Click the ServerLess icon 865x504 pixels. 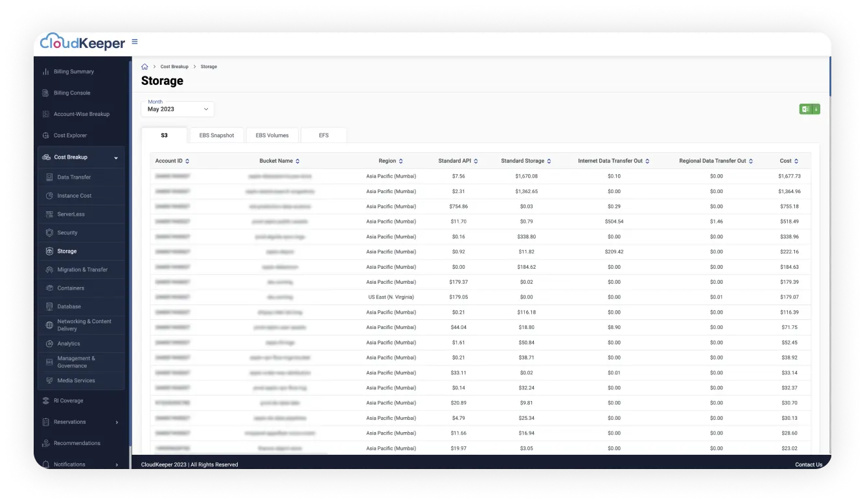pos(50,214)
